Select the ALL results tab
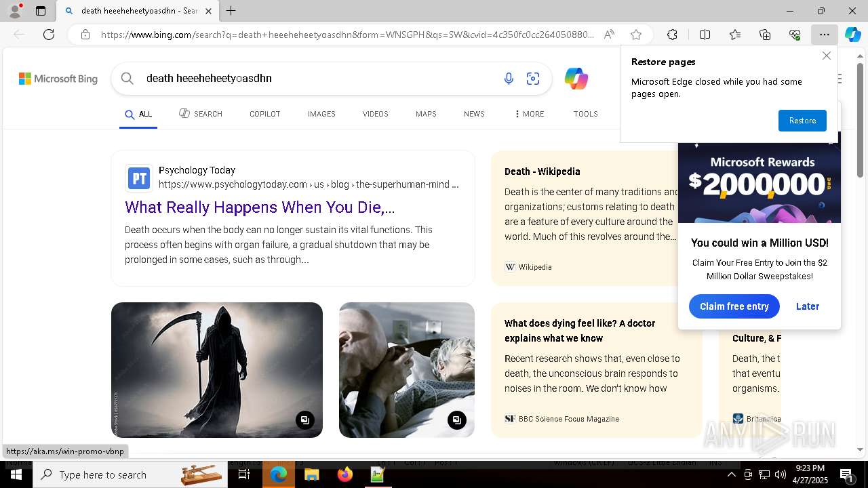 tap(138, 114)
